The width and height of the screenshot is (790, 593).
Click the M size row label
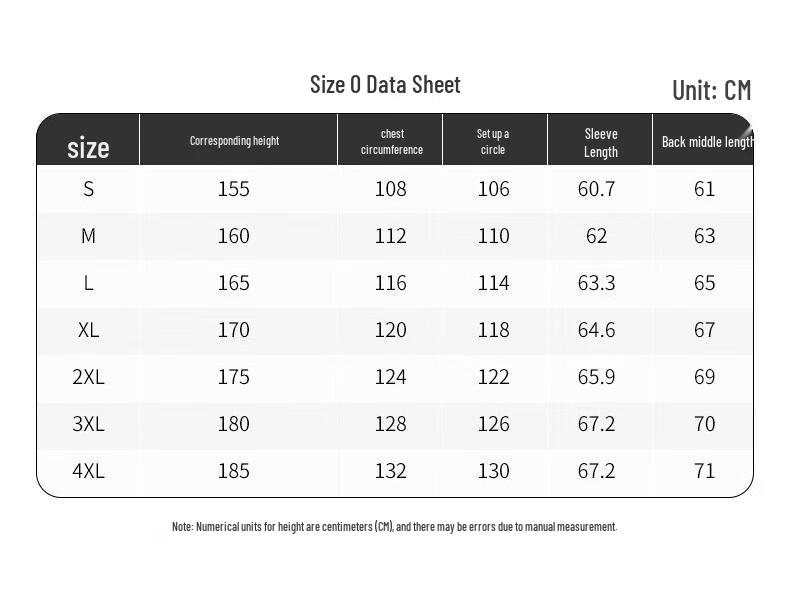click(x=88, y=236)
